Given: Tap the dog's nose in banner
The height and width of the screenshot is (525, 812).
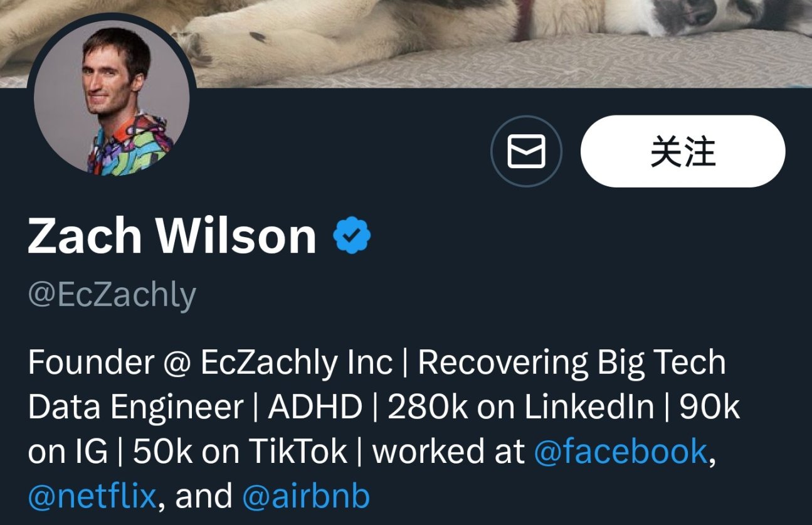Looking at the screenshot, I should tap(701, 10).
